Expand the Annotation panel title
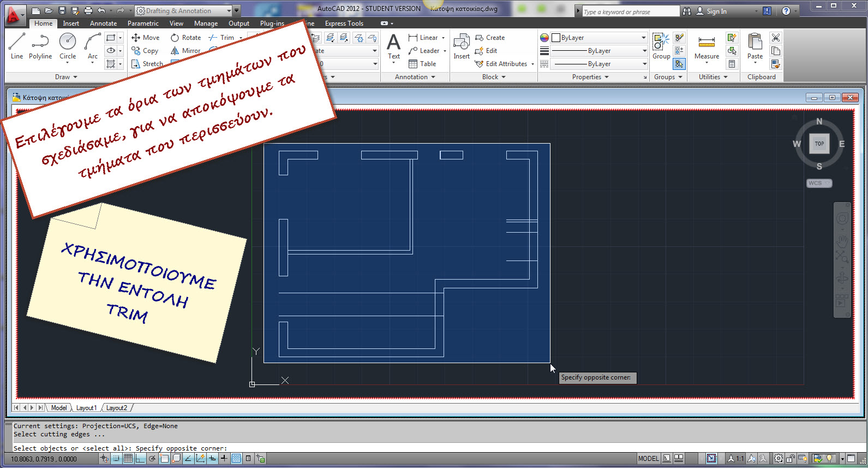This screenshot has height=468, width=868. 415,77
